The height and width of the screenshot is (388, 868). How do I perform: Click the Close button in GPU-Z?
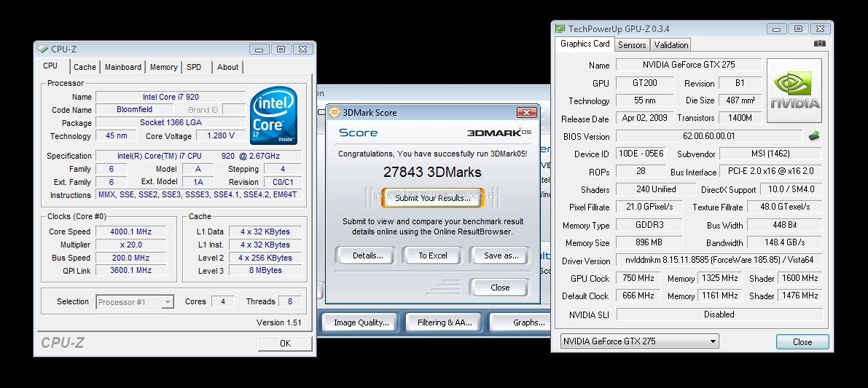click(802, 341)
